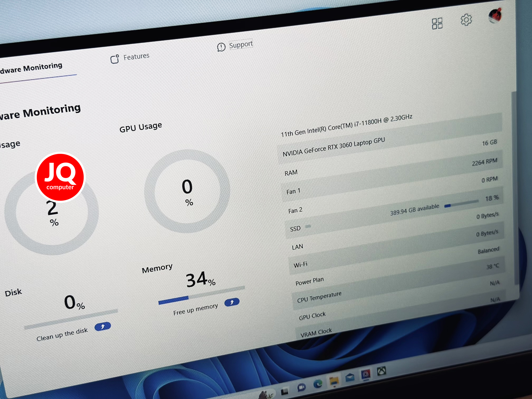Click the GPU Clock row label
This screenshot has width=532, height=399.
point(312,316)
